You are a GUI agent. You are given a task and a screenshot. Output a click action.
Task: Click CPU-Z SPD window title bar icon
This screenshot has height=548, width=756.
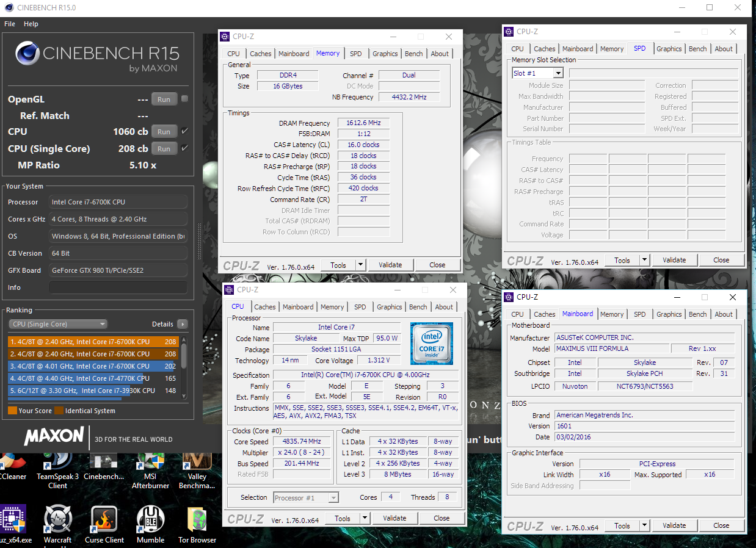pos(509,32)
